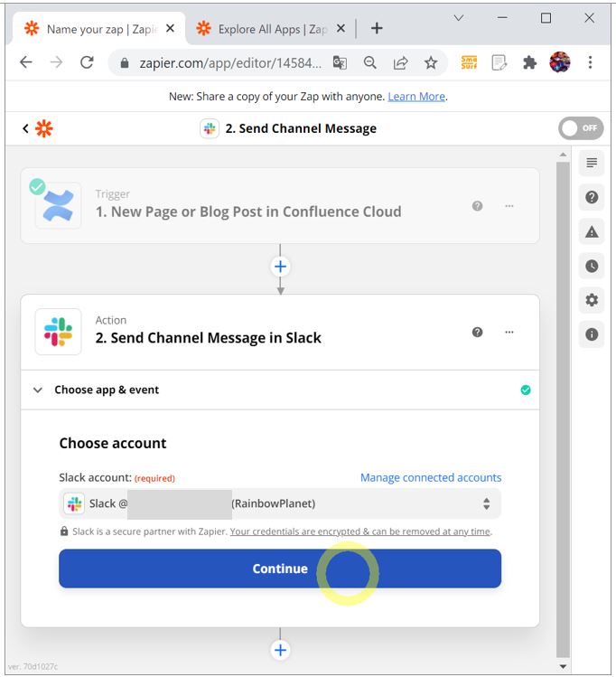Add a step after the Slack action
This screenshot has height=677, width=616.
click(x=280, y=650)
